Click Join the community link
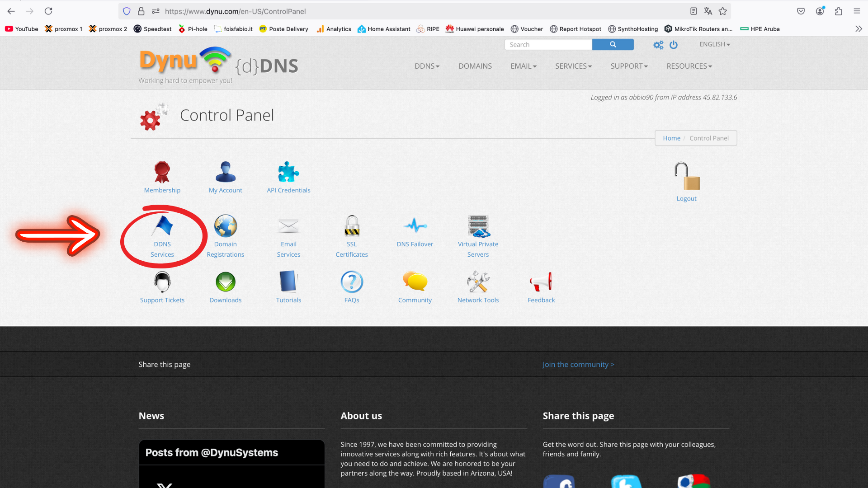Viewport: 868px width, 488px height. 578,364
